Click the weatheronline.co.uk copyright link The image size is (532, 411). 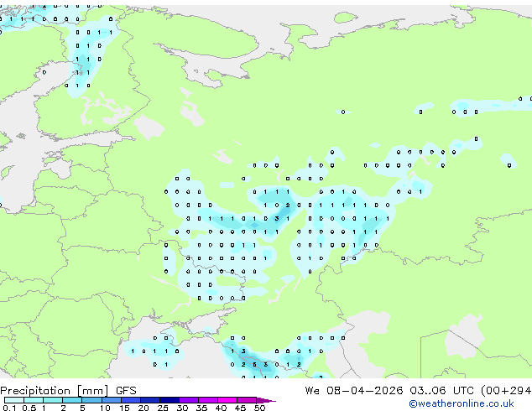[x=462, y=403]
